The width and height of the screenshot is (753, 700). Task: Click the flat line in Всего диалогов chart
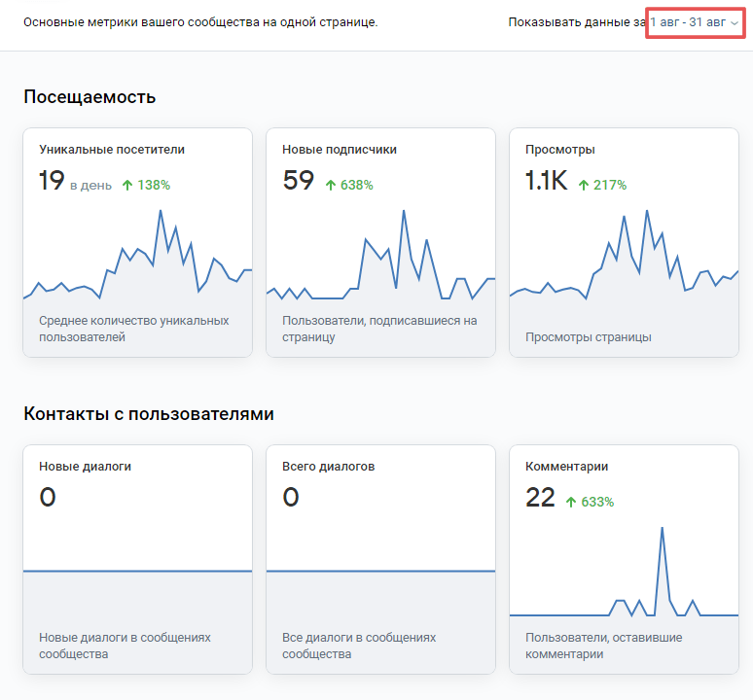click(x=380, y=571)
